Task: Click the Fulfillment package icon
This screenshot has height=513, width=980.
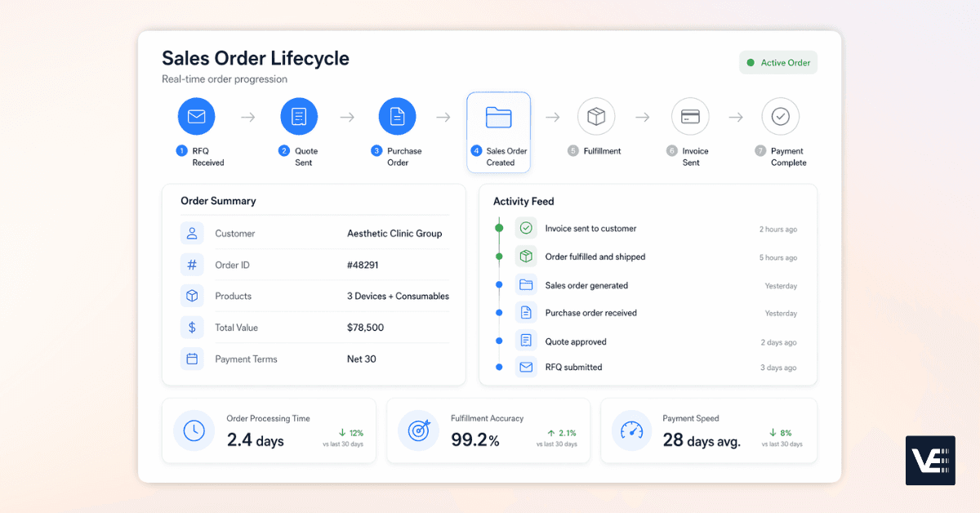Action: click(596, 116)
